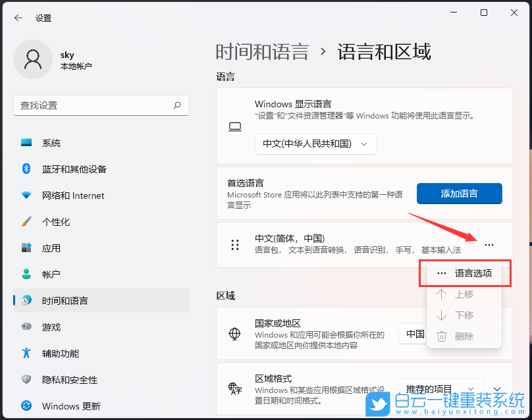Open the Windows 显示语言 dropdown
532x420 pixels.
315,144
